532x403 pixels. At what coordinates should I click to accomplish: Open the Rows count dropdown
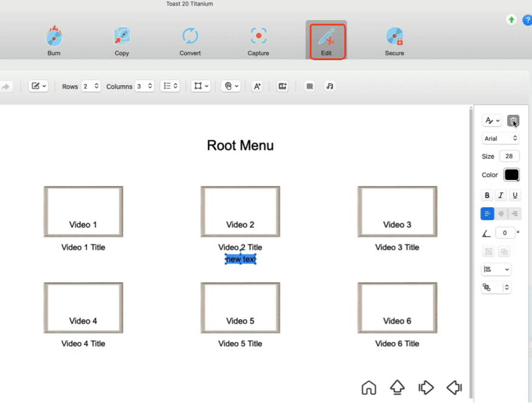(x=91, y=86)
